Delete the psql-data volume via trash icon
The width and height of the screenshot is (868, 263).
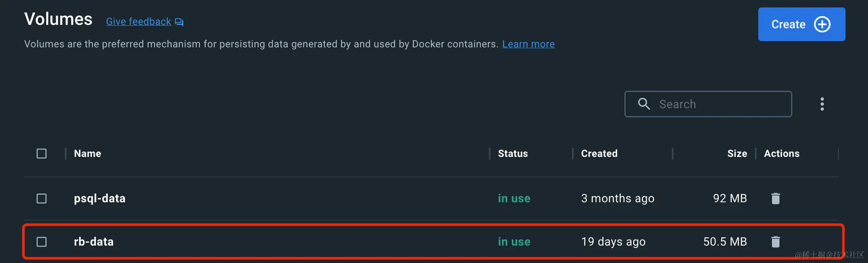pyautogui.click(x=776, y=199)
